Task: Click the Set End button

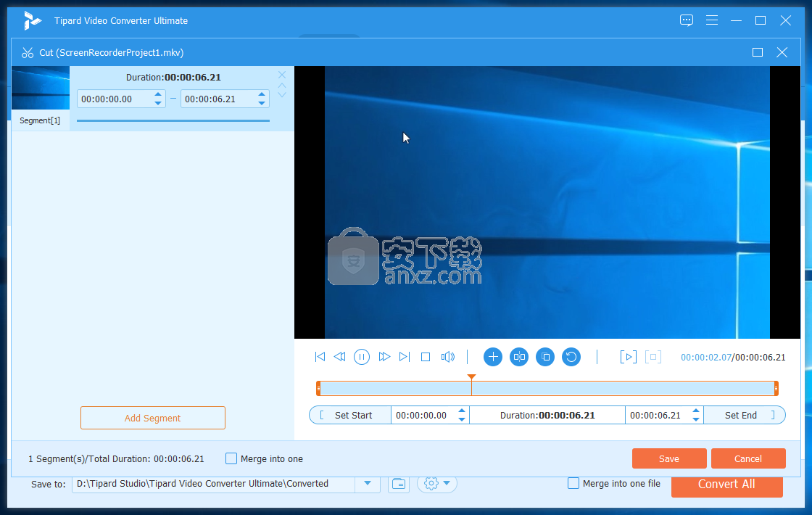Action: click(x=745, y=415)
